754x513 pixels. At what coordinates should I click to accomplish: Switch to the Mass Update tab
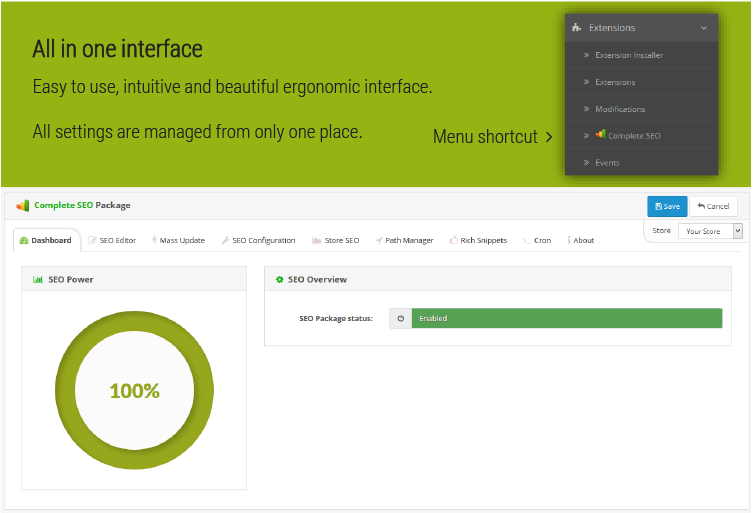pos(178,240)
